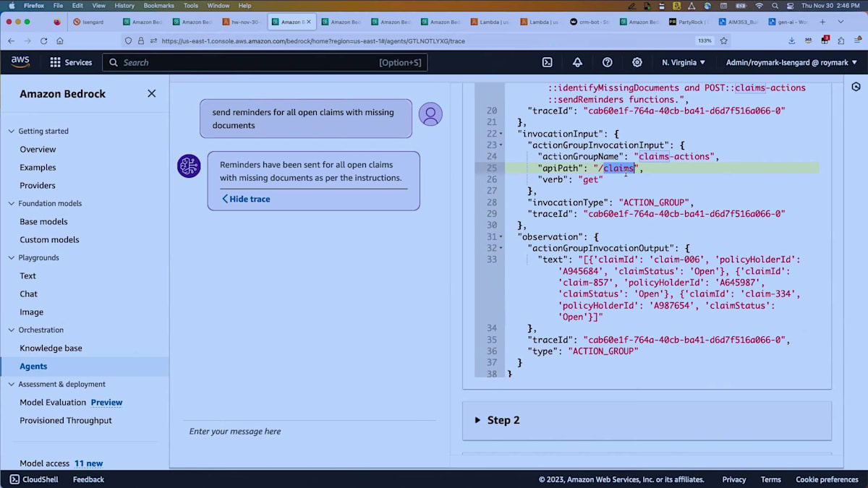Open the notifications bell
The image size is (868, 488).
577,62
